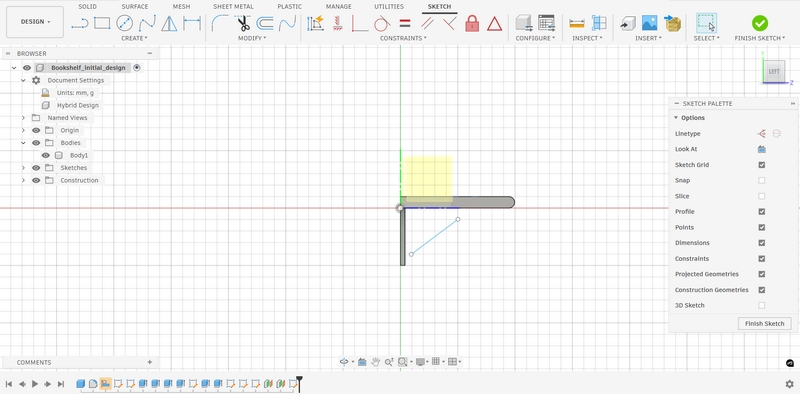This screenshot has height=394, width=800.
Task: Activate the Bookshelf_initial_design radio button
Action: point(137,68)
